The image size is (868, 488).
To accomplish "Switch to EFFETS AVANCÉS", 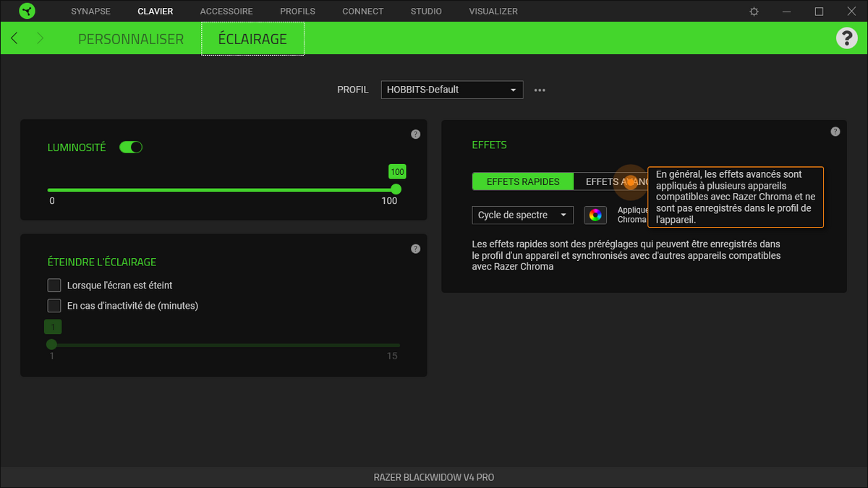I will coord(611,181).
